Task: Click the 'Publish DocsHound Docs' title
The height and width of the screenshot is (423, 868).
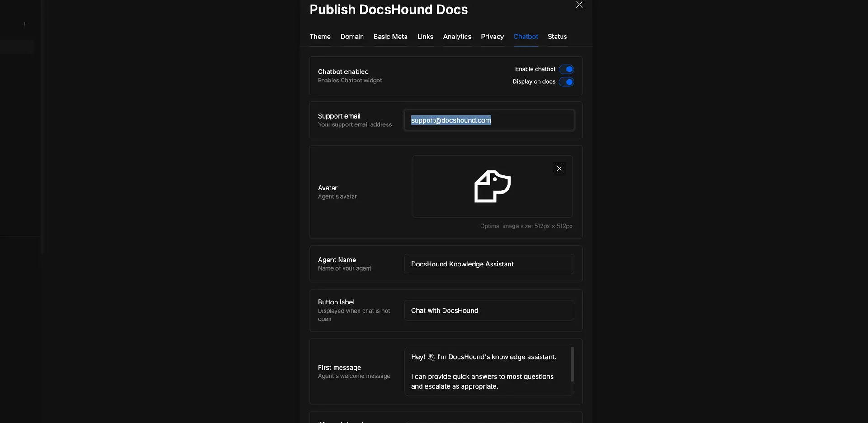Action: tap(389, 10)
